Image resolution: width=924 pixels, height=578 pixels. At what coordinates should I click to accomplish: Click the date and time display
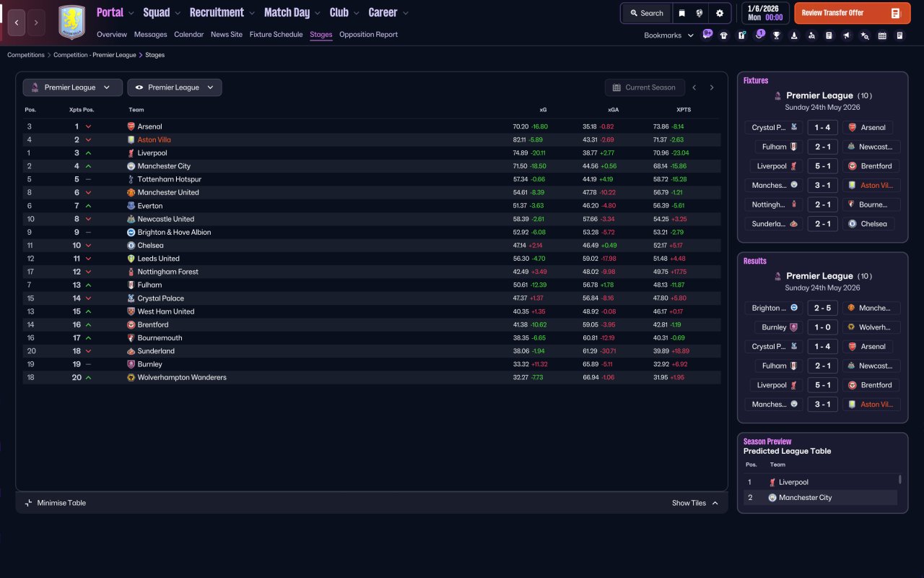pyautogui.click(x=764, y=13)
